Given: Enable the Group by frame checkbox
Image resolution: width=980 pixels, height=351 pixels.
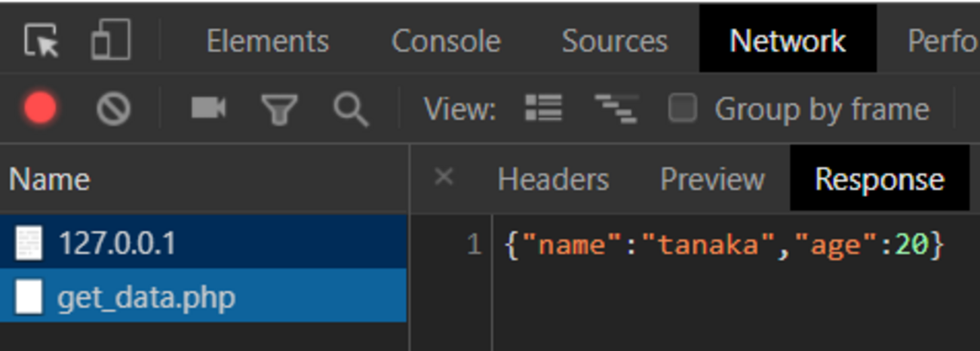Looking at the screenshot, I should (x=682, y=109).
